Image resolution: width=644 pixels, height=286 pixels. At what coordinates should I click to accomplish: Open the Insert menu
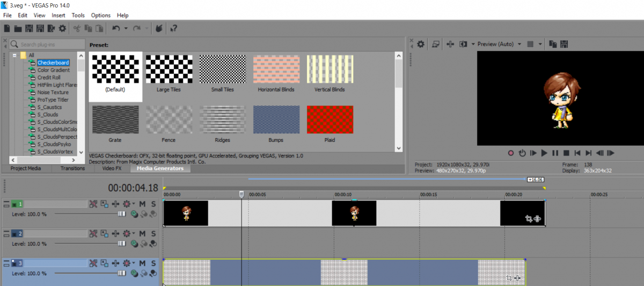(58, 15)
